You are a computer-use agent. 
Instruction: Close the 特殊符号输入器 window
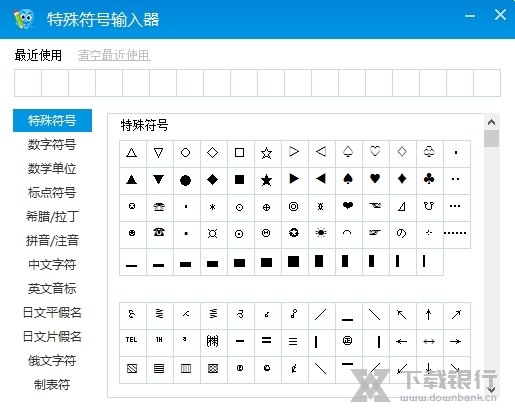click(500, 15)
